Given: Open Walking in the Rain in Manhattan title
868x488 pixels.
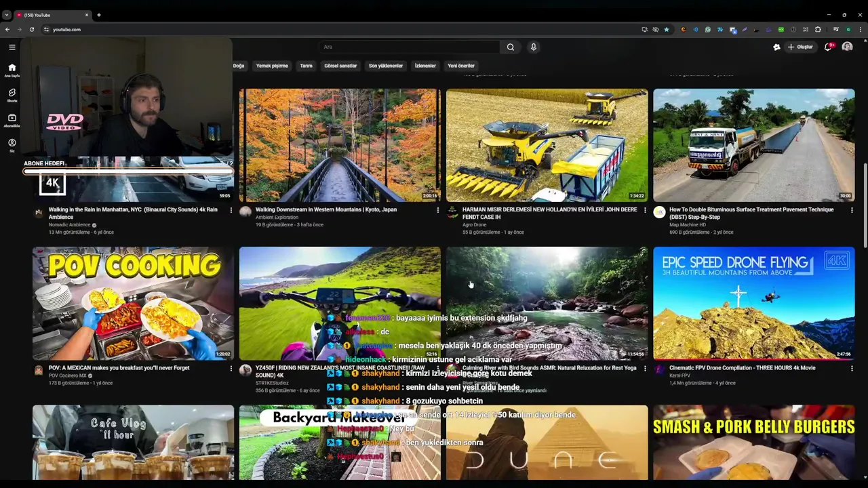Looking at the screenshot, I should 133,213.
